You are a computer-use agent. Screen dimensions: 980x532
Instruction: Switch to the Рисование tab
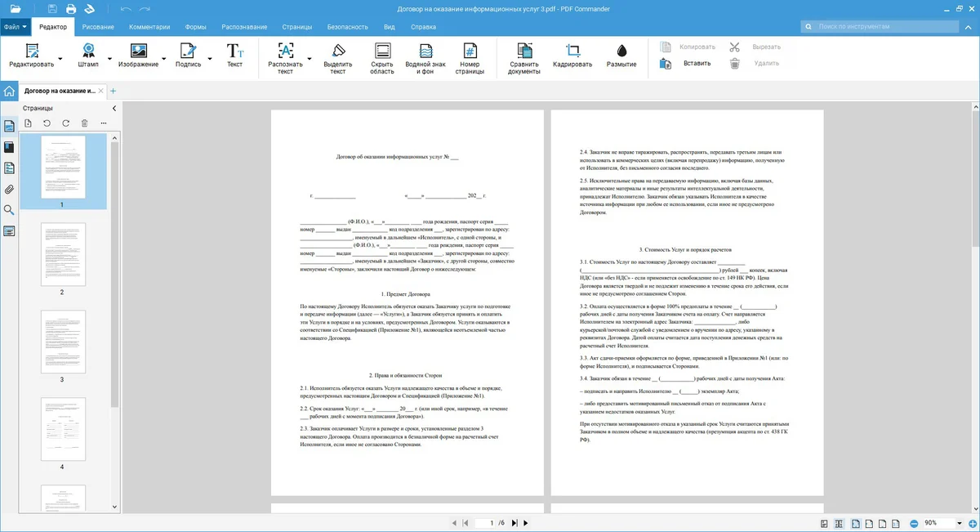pos(98,27)
